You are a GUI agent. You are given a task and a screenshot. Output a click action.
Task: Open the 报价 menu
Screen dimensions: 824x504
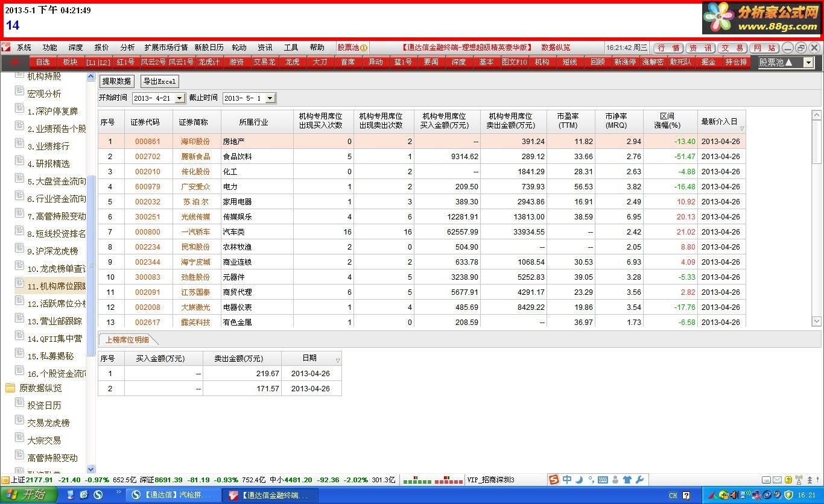(x=102, y=48)
